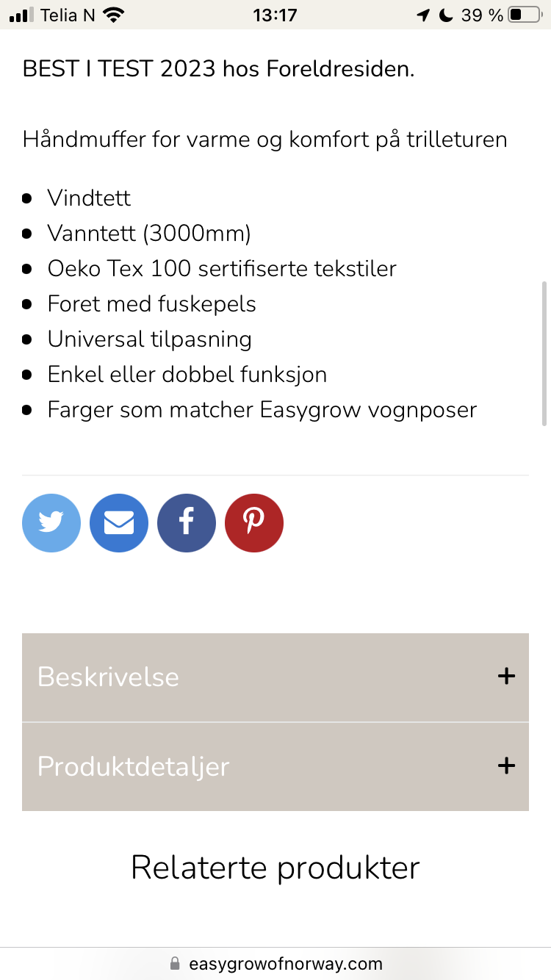Share product on Twitter
The height and width of the screenshot is (980, 551).
[x=51, y=523]
